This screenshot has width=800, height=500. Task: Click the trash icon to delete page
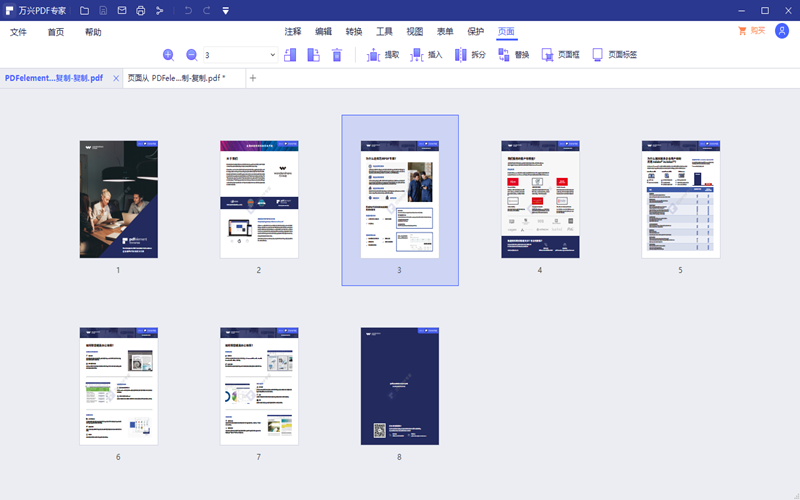[337, 55]
